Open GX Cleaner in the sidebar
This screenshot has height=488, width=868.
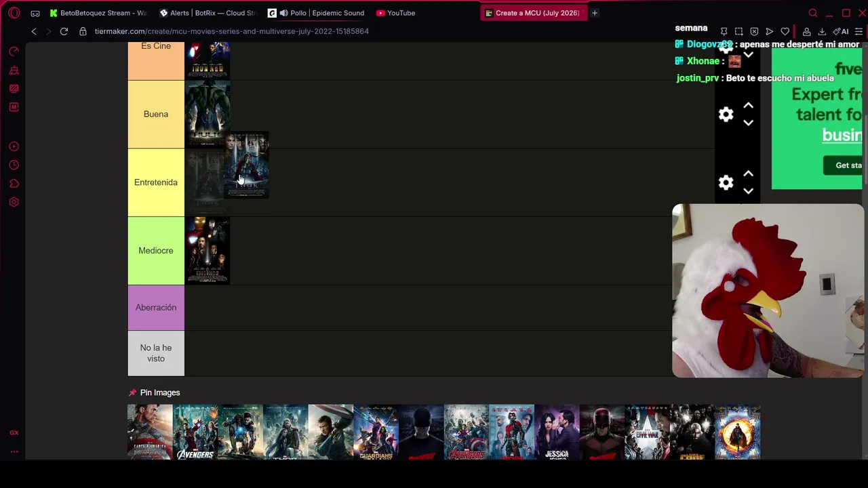click(14, 70)
